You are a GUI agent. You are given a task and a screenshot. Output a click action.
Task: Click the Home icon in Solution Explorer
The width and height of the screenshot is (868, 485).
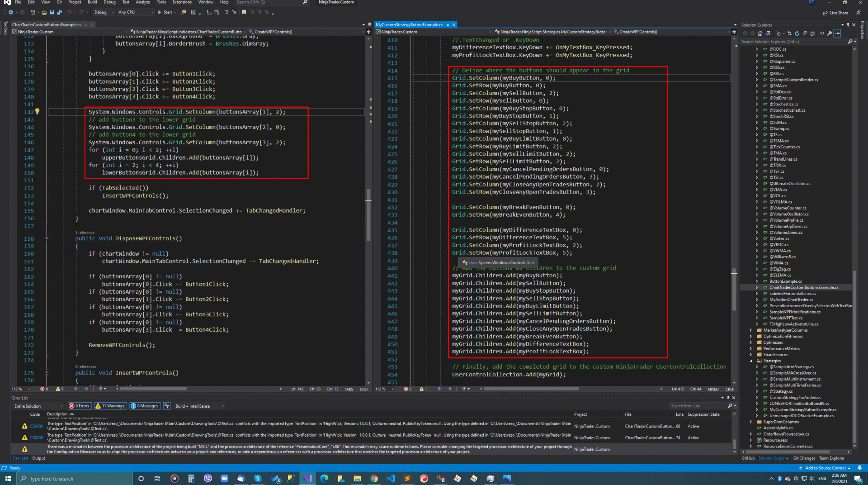(x=760, y=33)
